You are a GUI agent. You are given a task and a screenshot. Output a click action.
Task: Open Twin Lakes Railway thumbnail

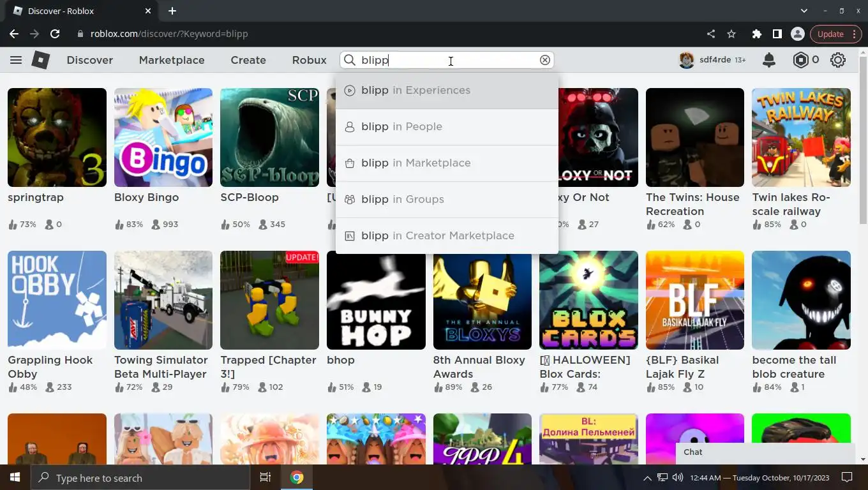click(x=801, y=137)
